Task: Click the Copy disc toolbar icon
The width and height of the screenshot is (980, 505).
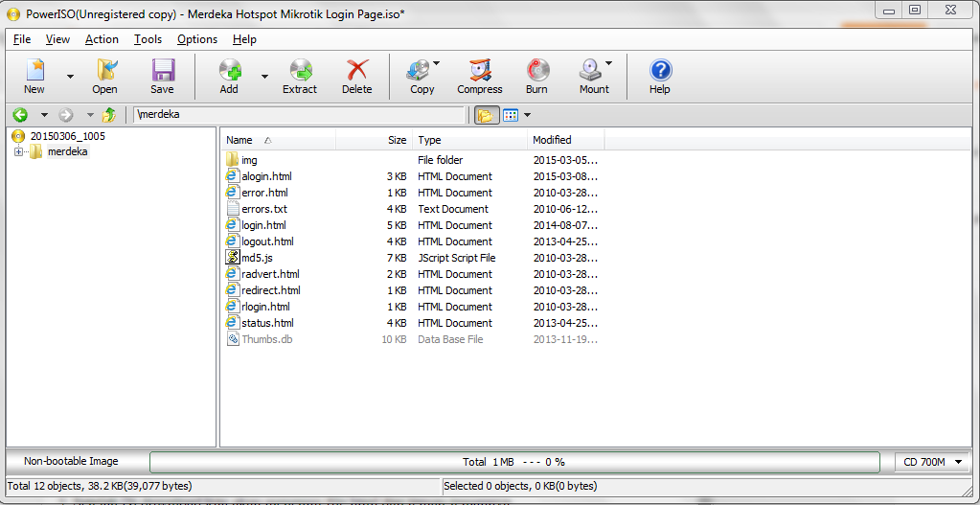Action: [x=418, y=70]
